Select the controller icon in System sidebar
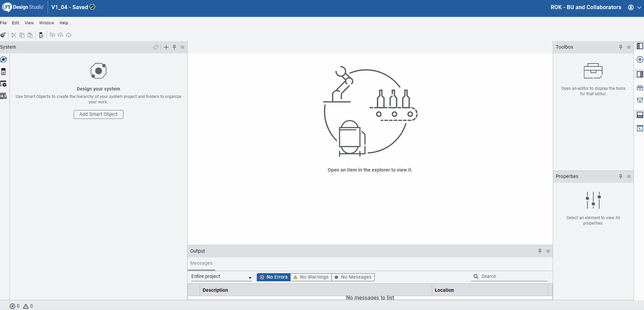 3,72
